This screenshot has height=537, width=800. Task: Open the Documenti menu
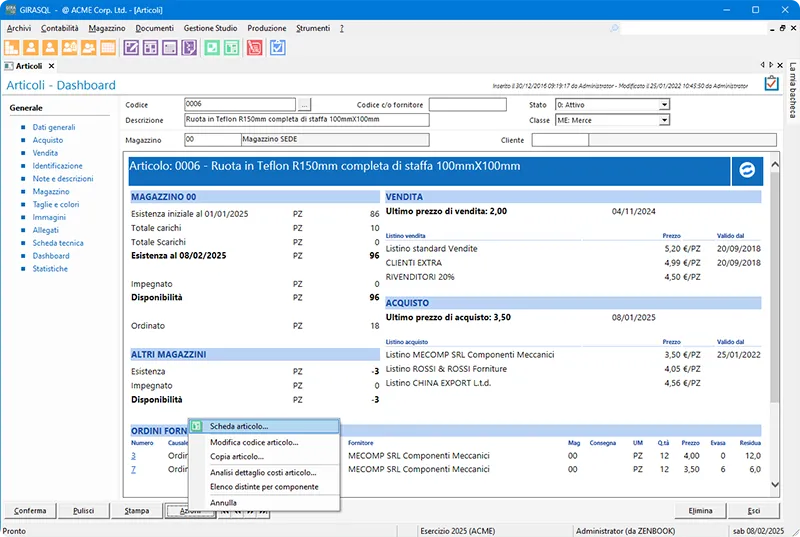click(155, 28)
